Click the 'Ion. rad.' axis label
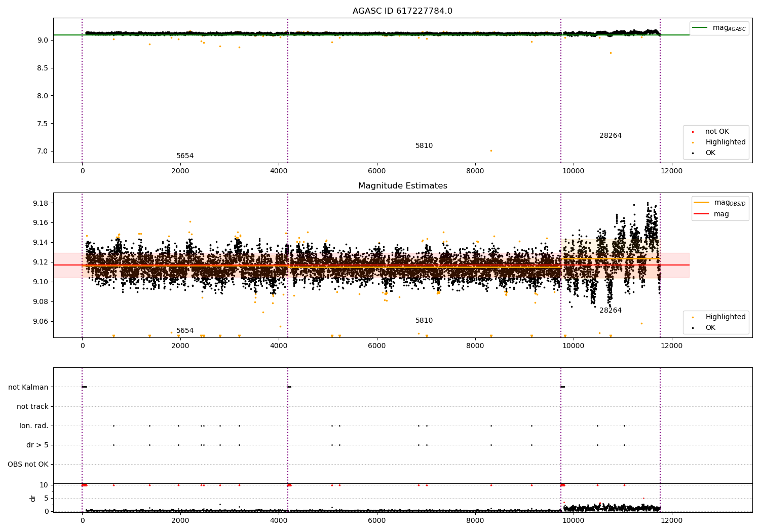760x532 pixels. [x=34, y=426]
